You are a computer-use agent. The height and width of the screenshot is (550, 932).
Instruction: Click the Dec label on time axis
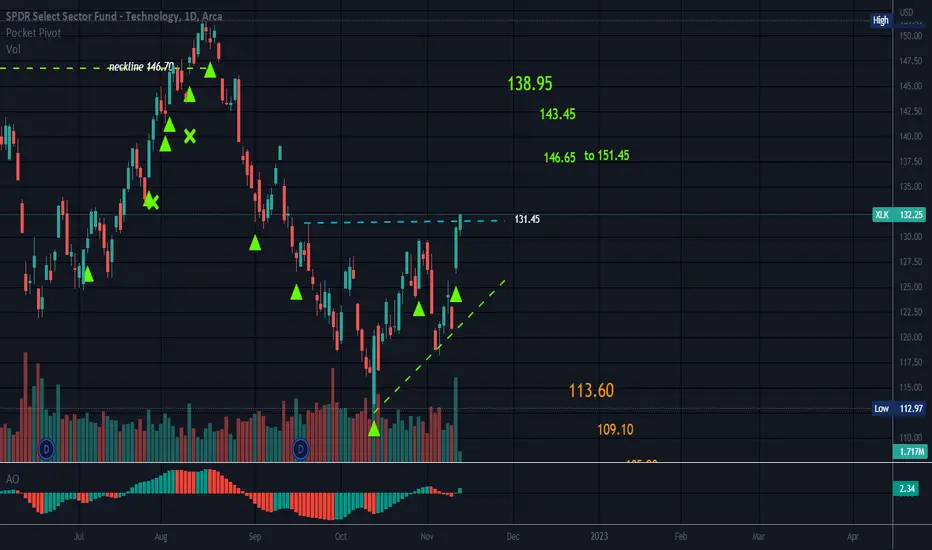(513, 536)
